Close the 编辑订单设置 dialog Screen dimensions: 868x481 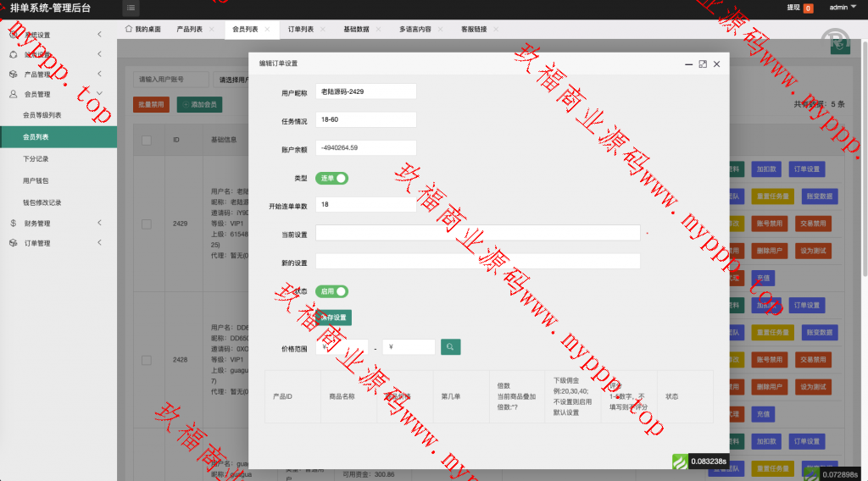coord(717,64)
